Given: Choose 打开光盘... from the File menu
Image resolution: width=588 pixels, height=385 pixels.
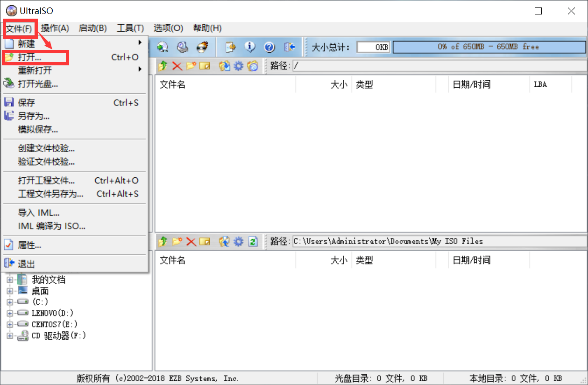Looking at the screenshot, I should tap(75, 84).
